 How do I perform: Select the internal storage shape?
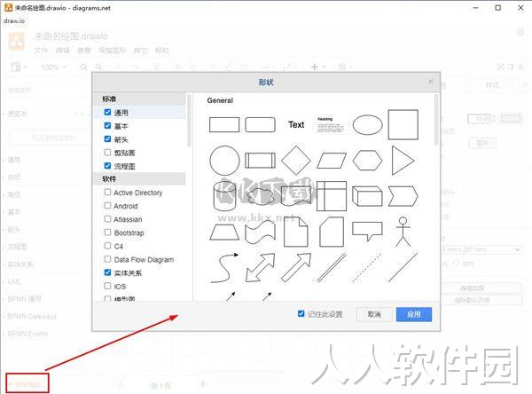coord(332,196)
